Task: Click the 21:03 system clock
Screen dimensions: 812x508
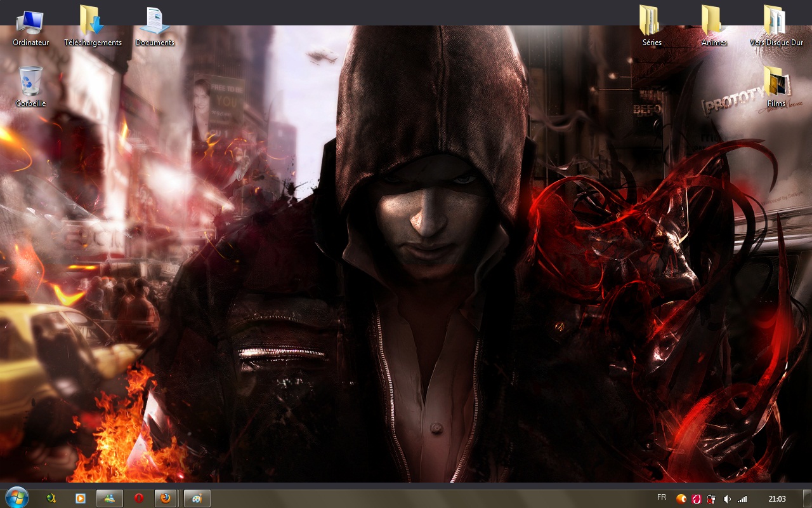Action: (x=777, y=499)
